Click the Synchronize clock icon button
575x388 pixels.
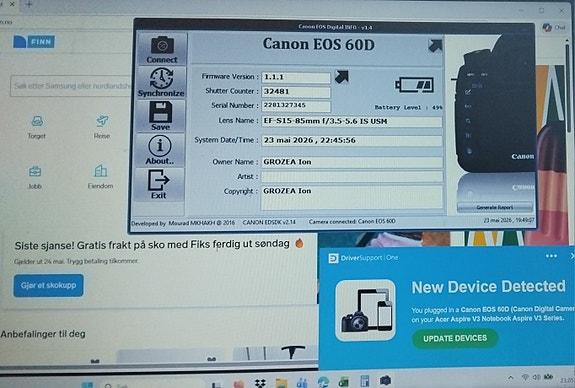pos(161,83)
